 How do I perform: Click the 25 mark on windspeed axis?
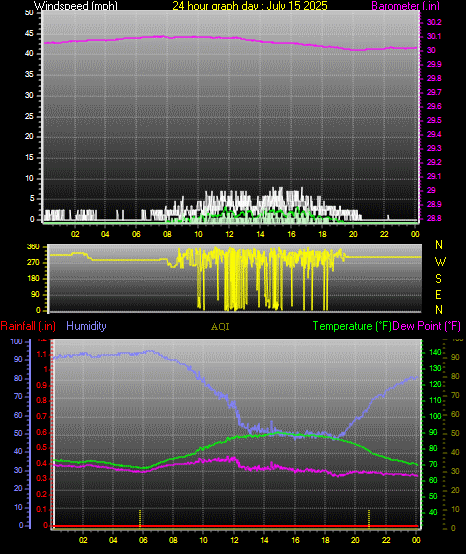click(x=29, y=116)
